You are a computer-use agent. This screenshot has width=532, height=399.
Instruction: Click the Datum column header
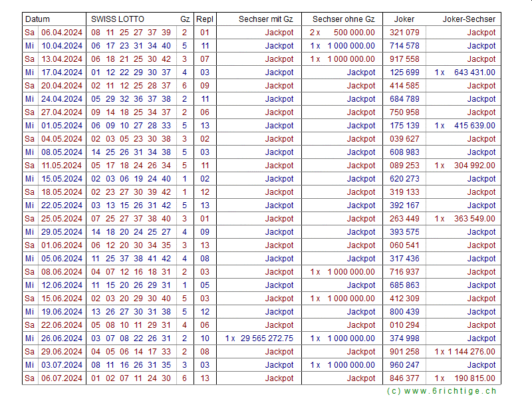37,19
